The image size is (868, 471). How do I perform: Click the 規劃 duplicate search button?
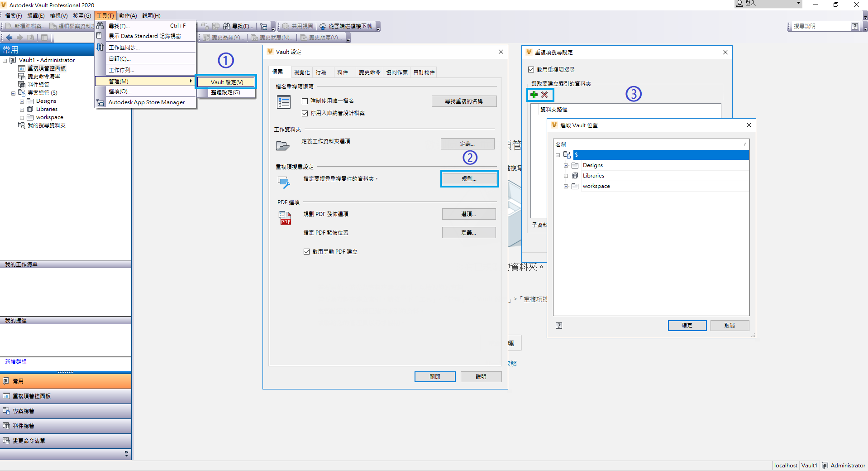[x=469, y=179]
